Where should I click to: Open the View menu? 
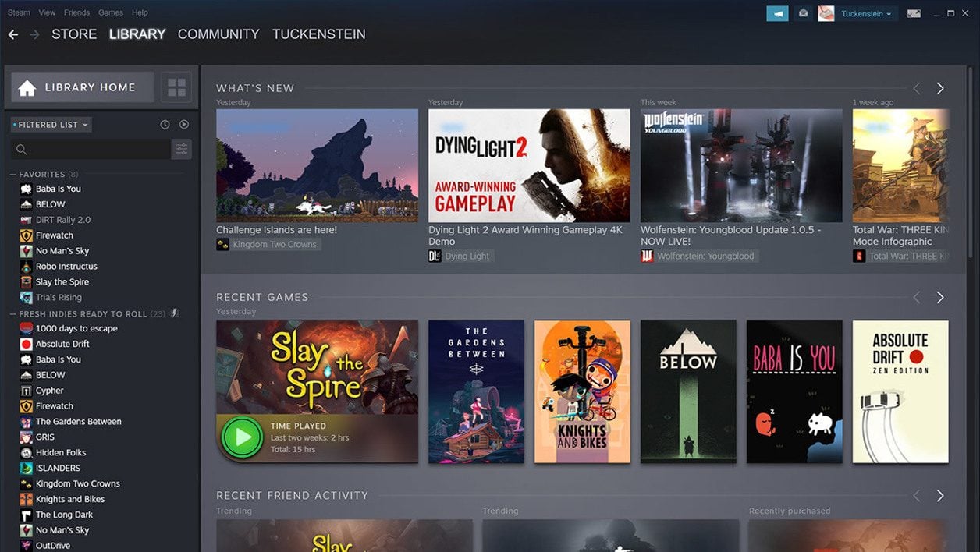pyautogui.click(x=47, y=12)
